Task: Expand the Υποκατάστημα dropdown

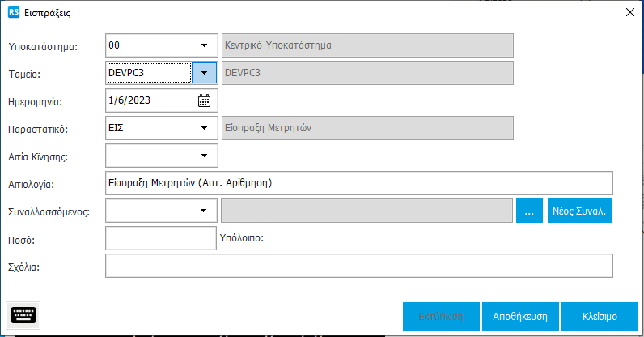Action: click(204, 45)
